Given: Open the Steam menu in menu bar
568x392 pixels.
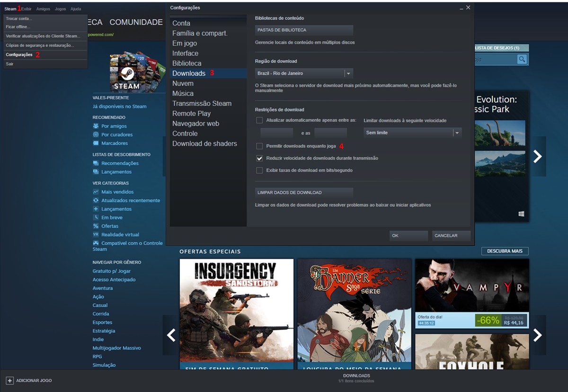Looking at the screenshot, I should (10, 9).
